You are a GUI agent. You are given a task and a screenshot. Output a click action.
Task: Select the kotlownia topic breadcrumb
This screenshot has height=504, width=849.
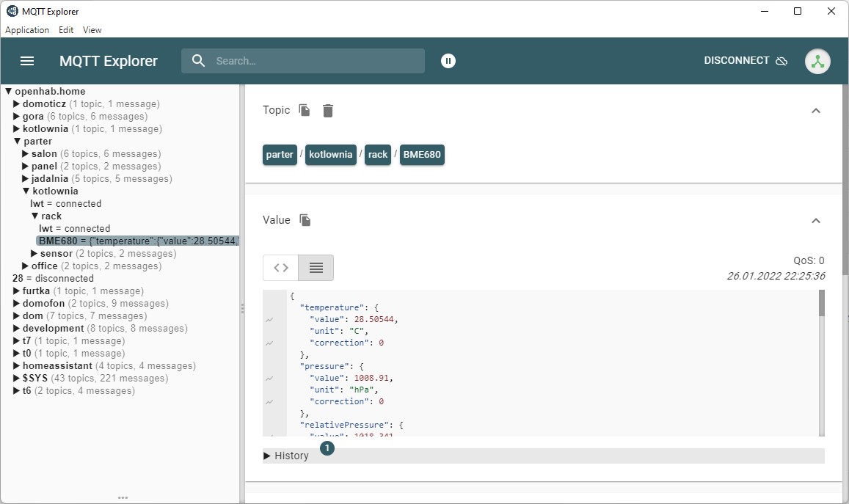pyautogui.click(x=330, y=155)
